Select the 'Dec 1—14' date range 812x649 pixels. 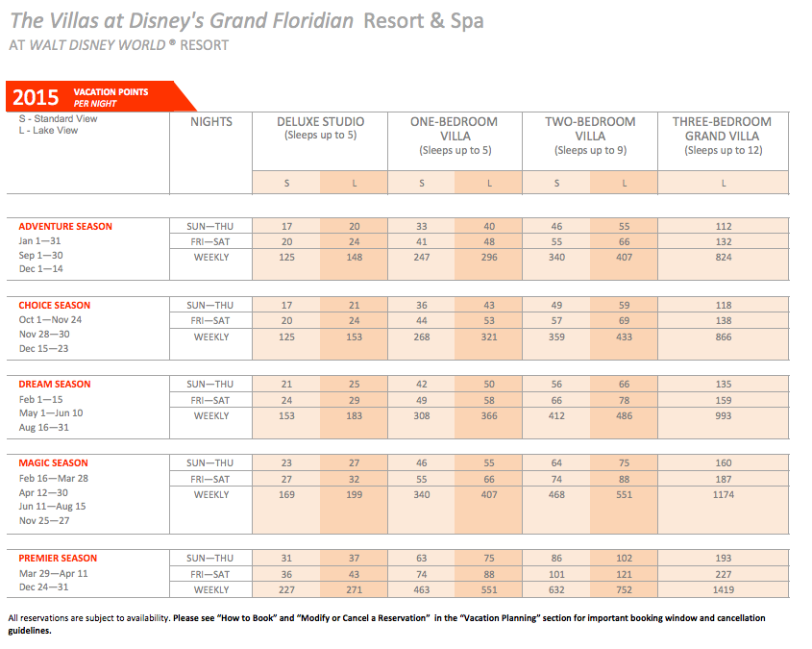pos(41,269)
